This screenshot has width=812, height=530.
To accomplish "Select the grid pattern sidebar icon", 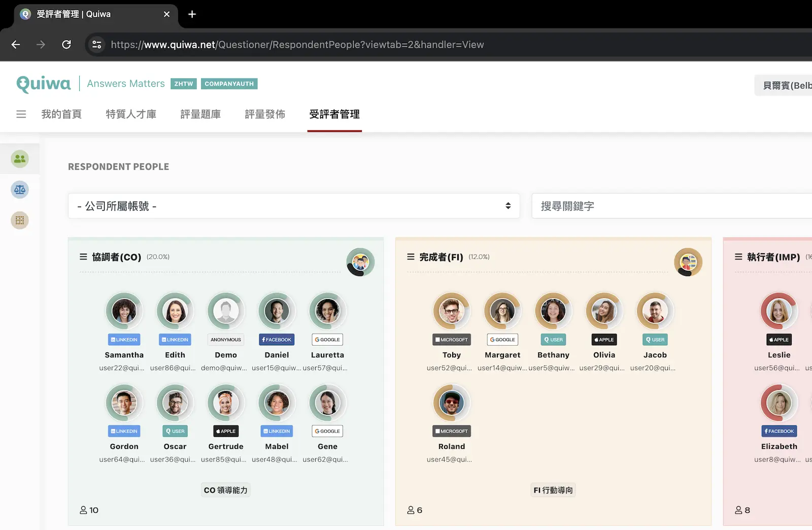I will (20, 220).
